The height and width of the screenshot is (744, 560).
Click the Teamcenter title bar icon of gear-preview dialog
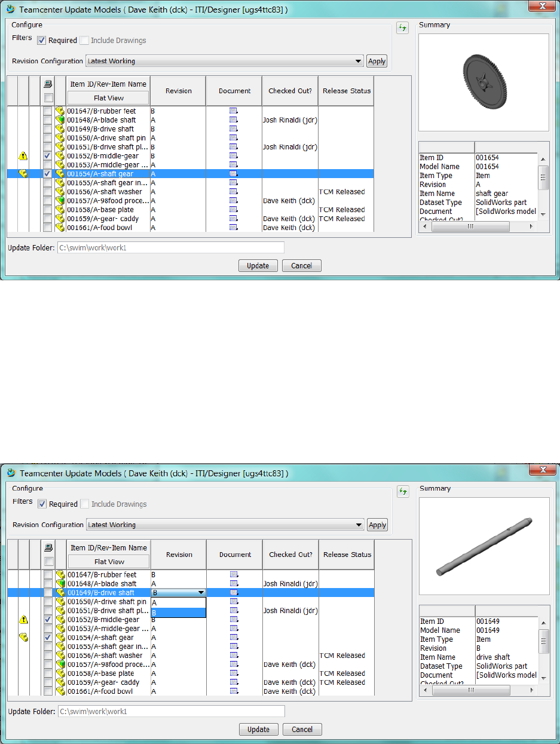tap(11, 9)
